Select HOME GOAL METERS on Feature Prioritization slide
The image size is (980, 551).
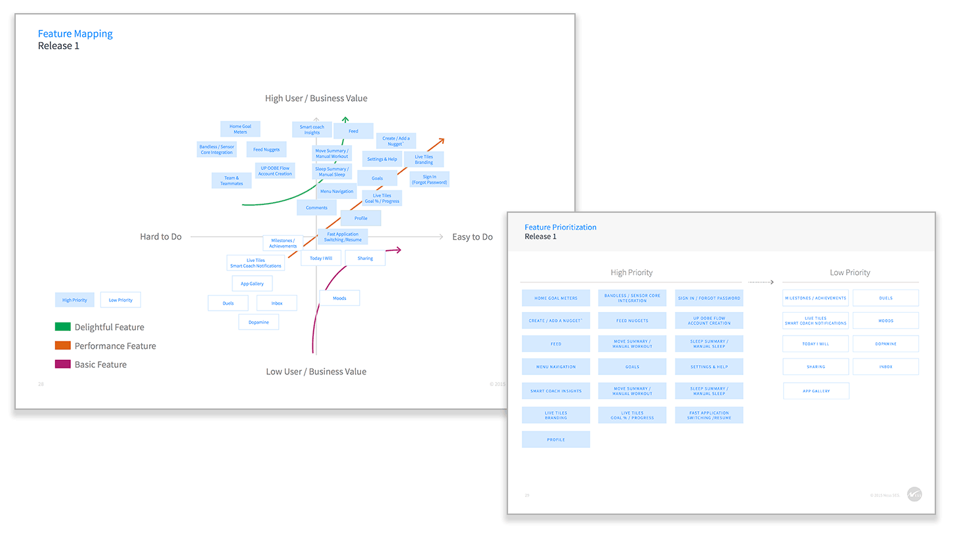pos(556,298)
